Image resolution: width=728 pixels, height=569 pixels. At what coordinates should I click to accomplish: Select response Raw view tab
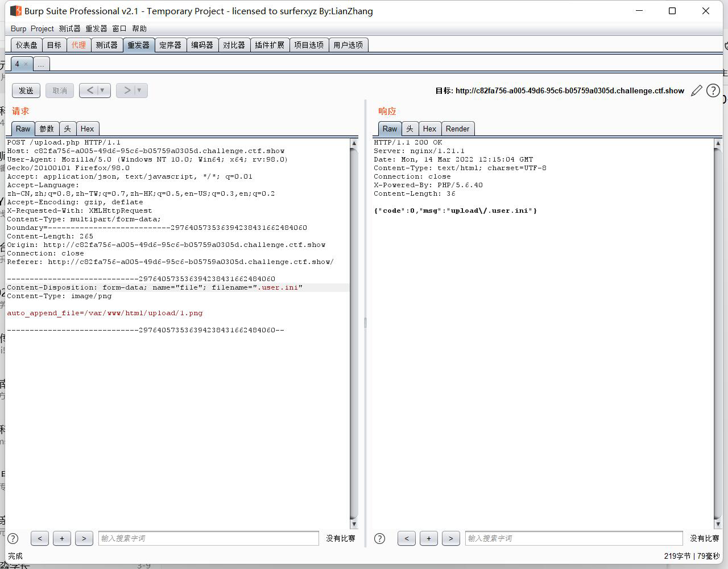coord(390,129)
